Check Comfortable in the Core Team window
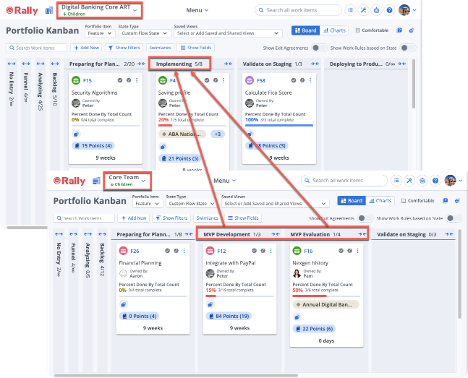Image resolution: width=468 pixels, height=378 pixels. click(x=403, y=201)
